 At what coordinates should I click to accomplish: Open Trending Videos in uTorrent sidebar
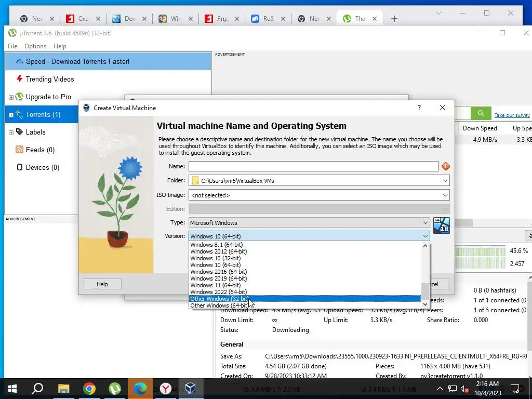pyautogui.click(x=49, y=79)
